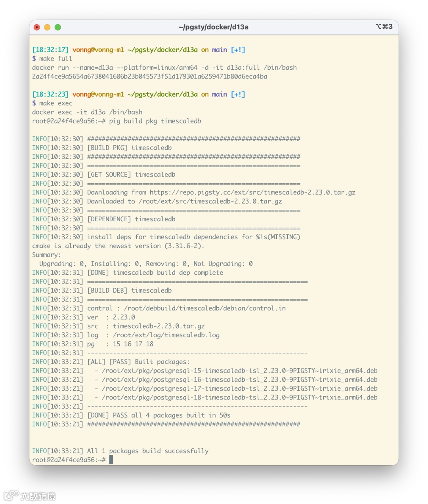Click the repo.pigsty.cc tarball download URL
The height and width of the screenshot is (504, 428).
click(252, 192)
